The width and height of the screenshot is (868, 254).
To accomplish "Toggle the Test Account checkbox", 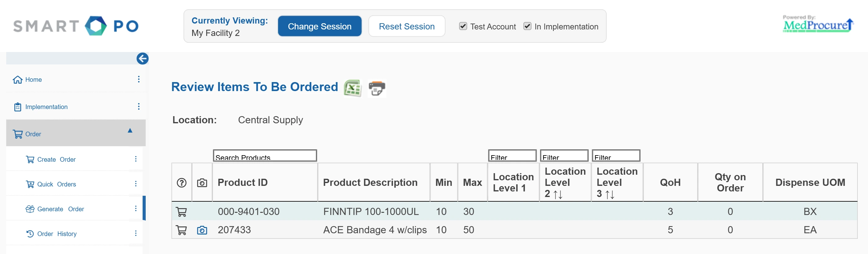I will pos(463,26).
